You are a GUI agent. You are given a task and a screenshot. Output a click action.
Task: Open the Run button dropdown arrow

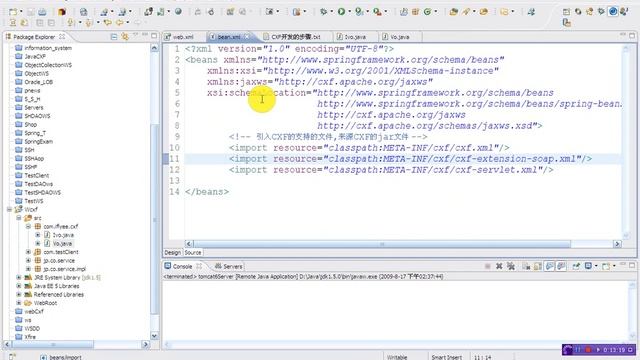[349, 12]
